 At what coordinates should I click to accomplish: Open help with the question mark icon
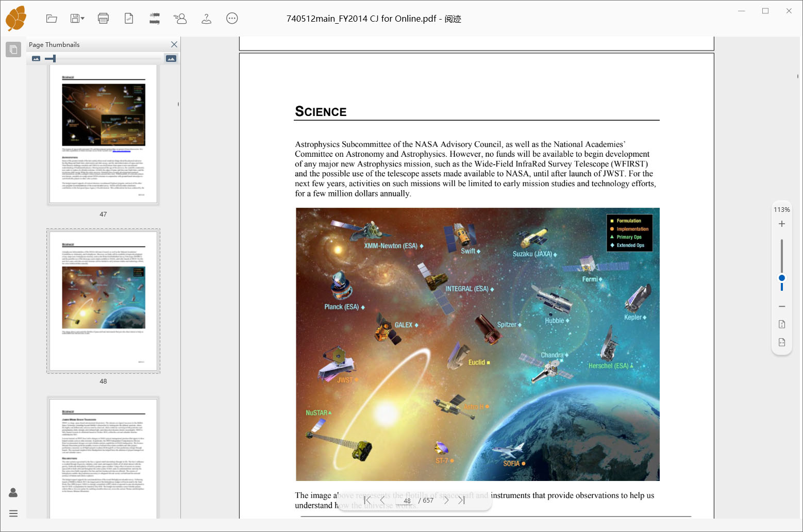coord(206,19)
